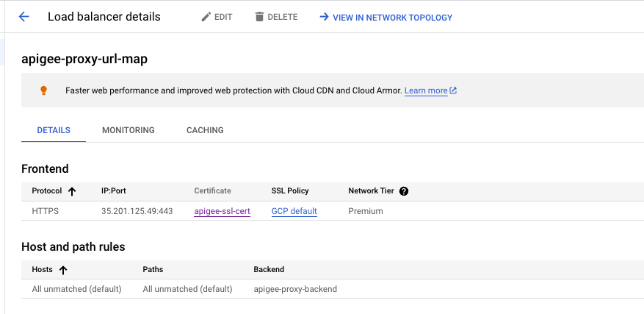Select the apigee-proxy-backend cell

tap(295, 289)
